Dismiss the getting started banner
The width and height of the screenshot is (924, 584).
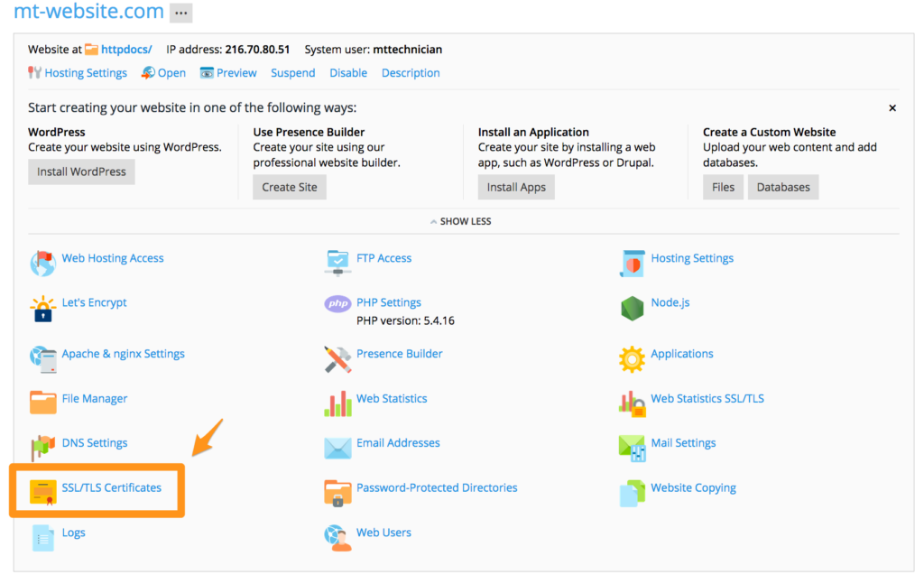(892, 107)
